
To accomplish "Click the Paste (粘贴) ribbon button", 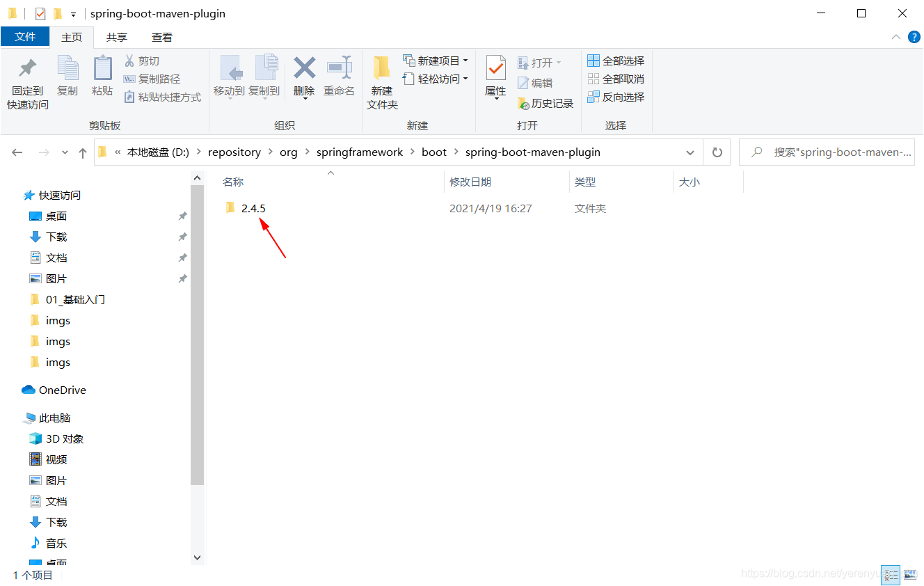I will [x=102, y=77].
